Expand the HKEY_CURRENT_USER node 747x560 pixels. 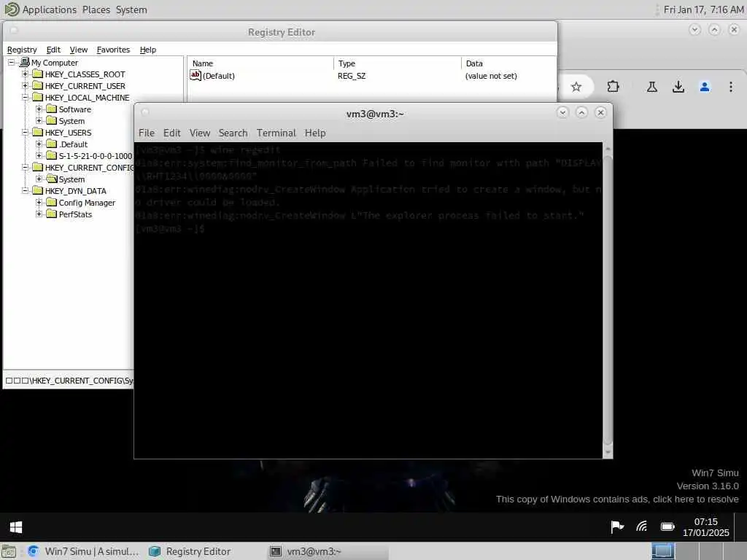[x=26, y=86]
